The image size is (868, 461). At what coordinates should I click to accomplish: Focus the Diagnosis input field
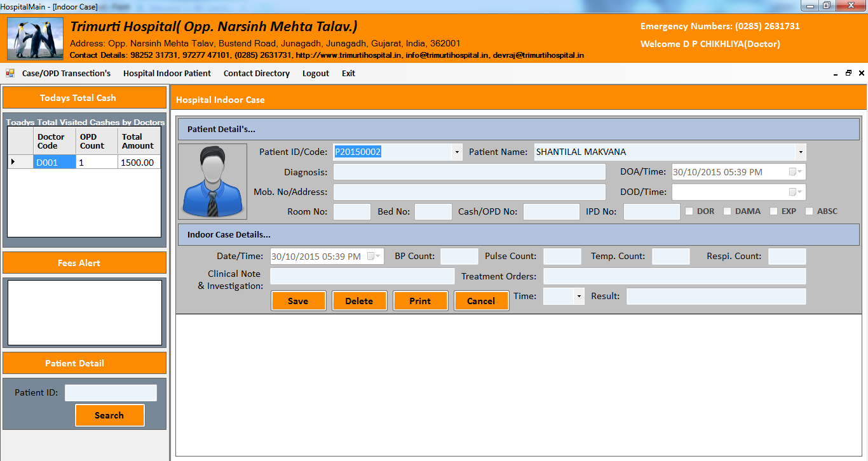470,172
